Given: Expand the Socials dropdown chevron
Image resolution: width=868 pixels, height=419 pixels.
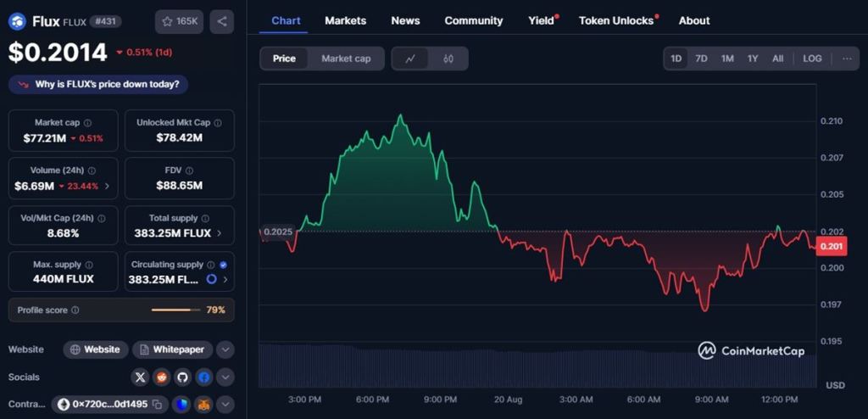Looking at the screenshot, I should point(225,377).
